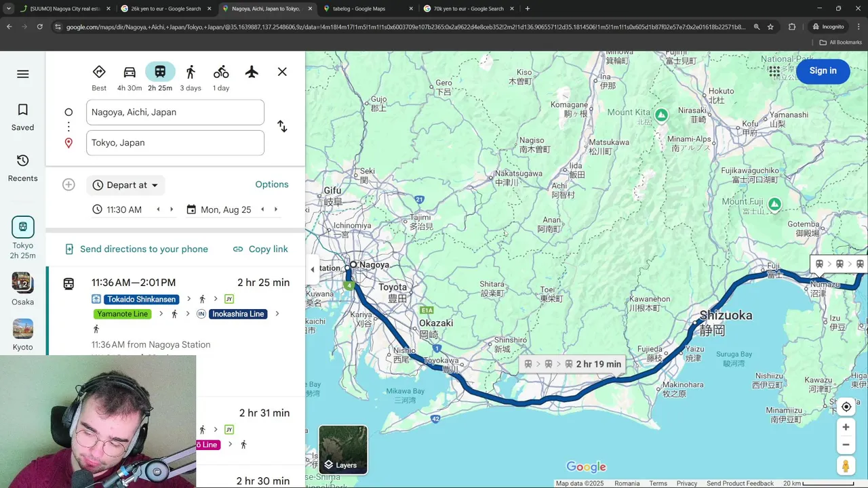Open Google apps grid

(x=774, y=71)
